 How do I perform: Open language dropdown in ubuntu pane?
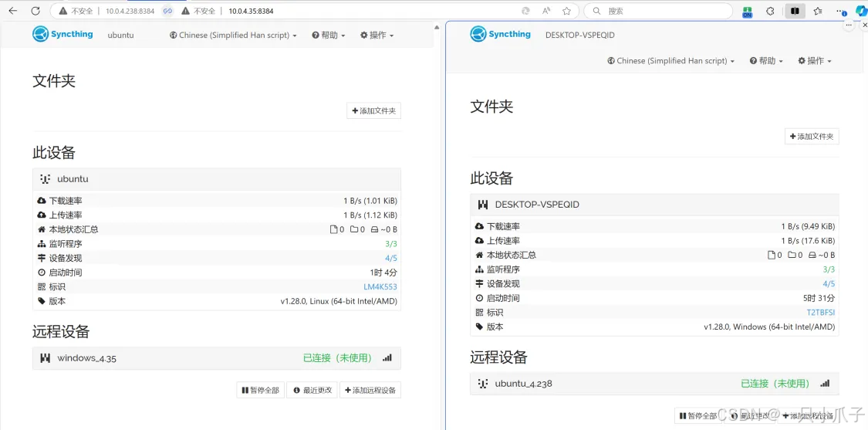tap(233, 35)
